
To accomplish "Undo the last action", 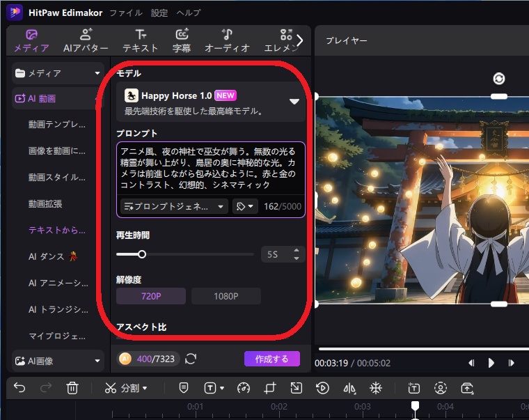I will 19,387.
